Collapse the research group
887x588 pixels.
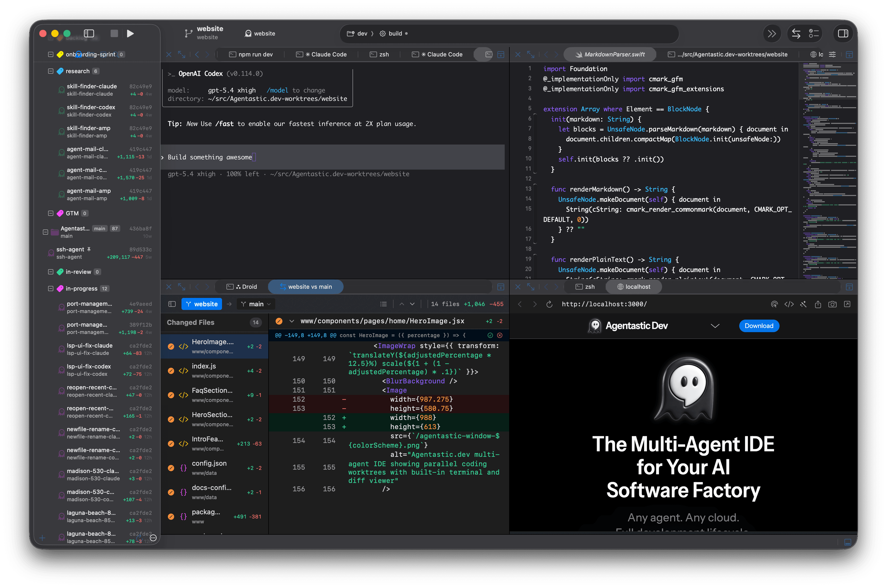point(51,71)
